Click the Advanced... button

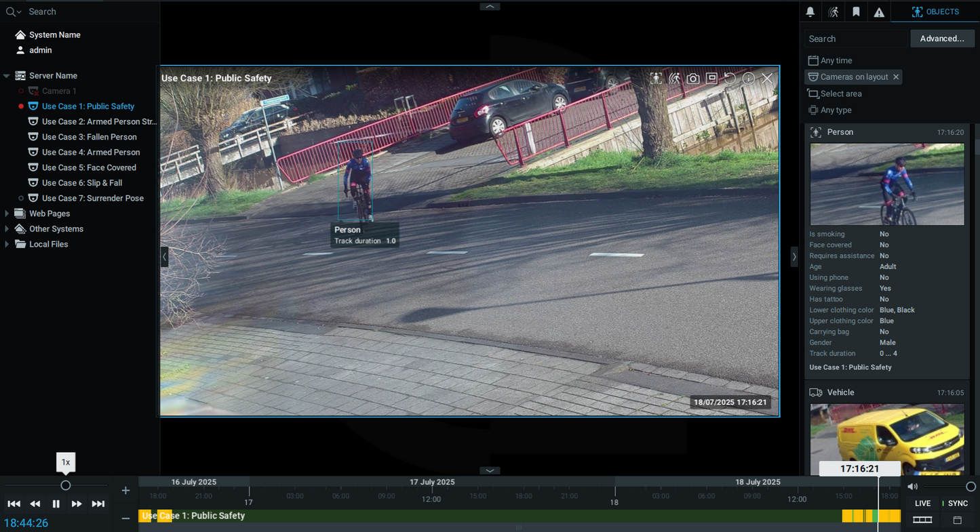click(x=941, y=39)
